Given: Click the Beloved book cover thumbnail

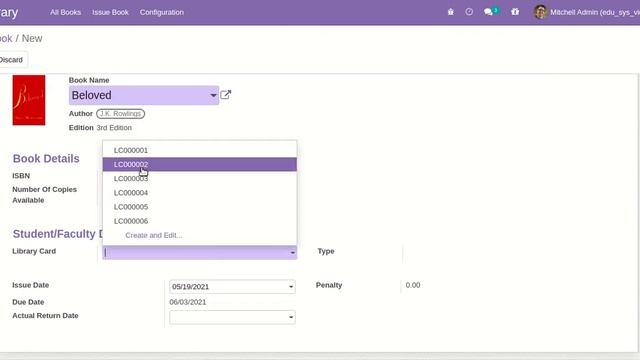Looking at the screenshot, I should pyautogui.click(x=29, y=100).
